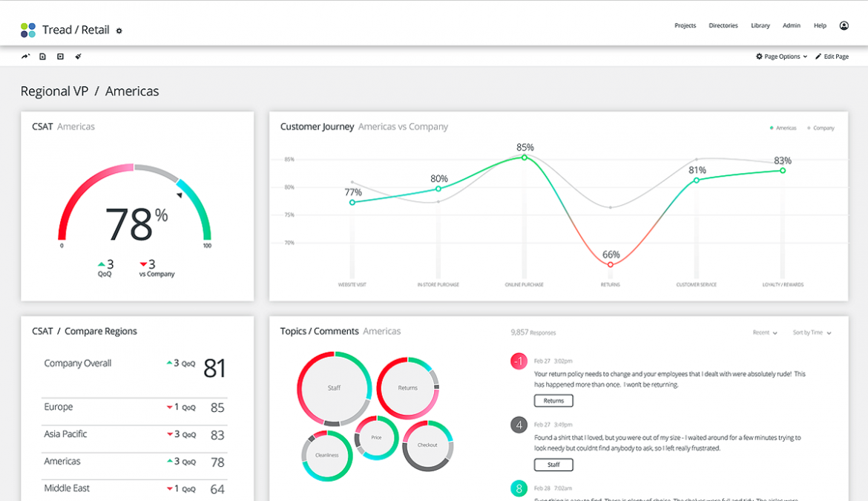Screen dimensions: 868x501
Task: Click the colorful Tread logo icon
Action: coord(27,30)
